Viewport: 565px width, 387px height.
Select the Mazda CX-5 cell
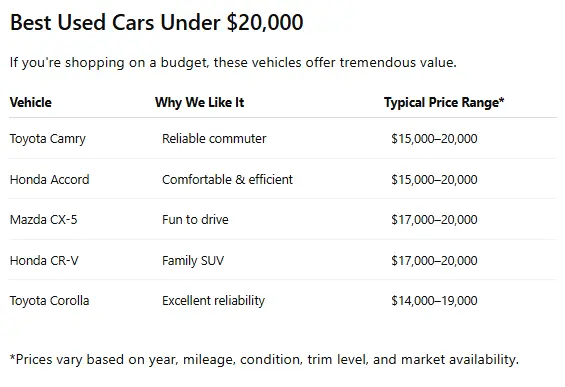pos(44,219)
